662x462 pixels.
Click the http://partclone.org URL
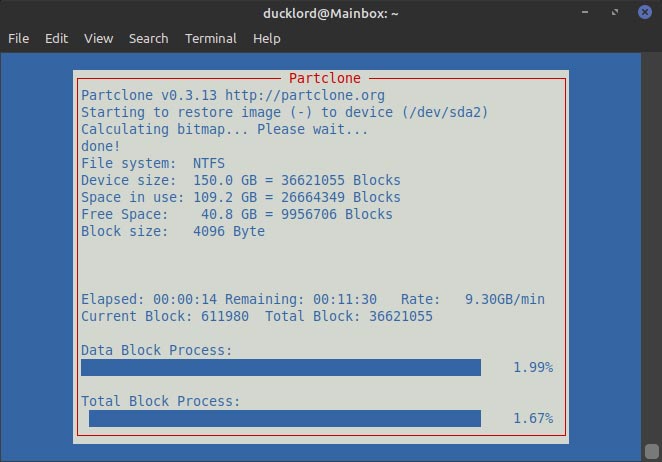(305, 95)
